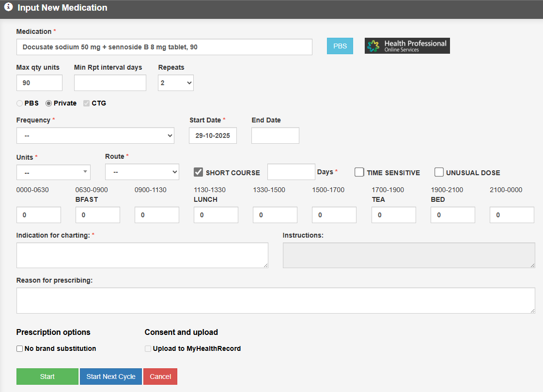Image resolution: width=543 pixels, height=392 pixels.
Task: Open the Repeats dropdown
Action: pos(175,83)
